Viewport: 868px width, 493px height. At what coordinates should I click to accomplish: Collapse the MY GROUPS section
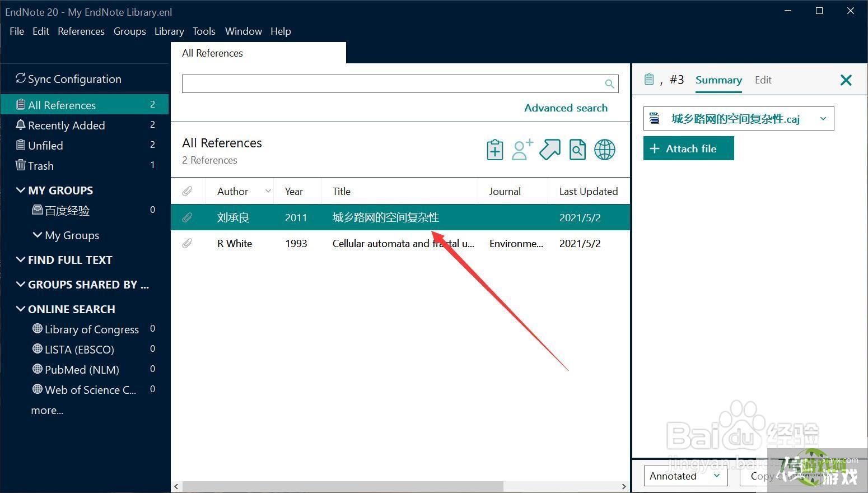click(x=21, y=190)
